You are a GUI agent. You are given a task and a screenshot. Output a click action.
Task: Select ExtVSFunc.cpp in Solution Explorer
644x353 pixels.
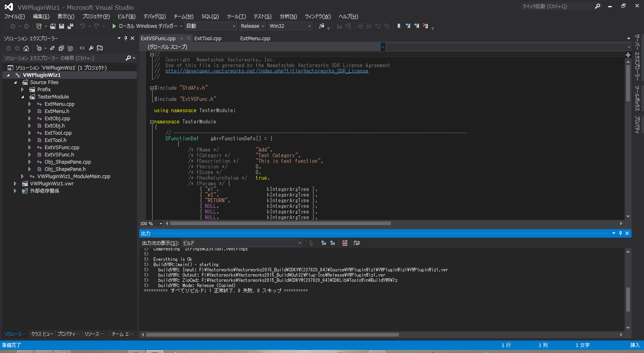pos(62,148)
